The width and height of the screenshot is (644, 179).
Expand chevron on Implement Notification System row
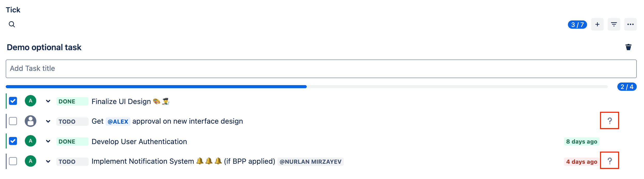[48, 161]
